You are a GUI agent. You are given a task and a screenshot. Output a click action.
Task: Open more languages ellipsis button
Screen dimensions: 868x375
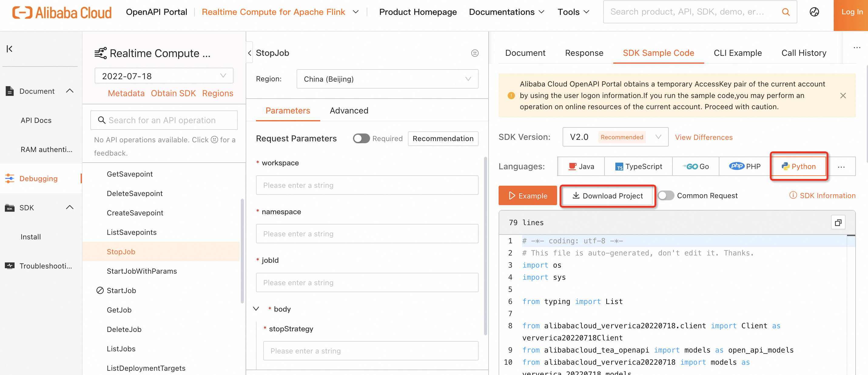[841, 167]
